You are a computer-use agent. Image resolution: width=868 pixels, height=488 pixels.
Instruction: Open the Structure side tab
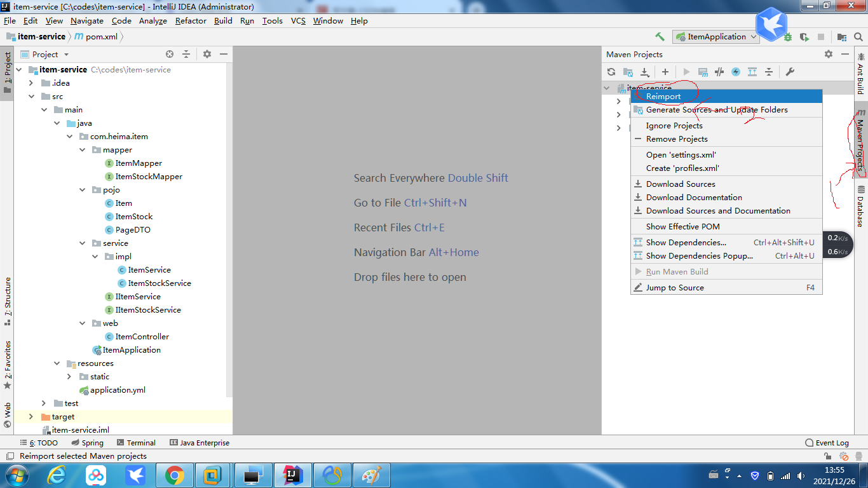click(x=8, y=301)
